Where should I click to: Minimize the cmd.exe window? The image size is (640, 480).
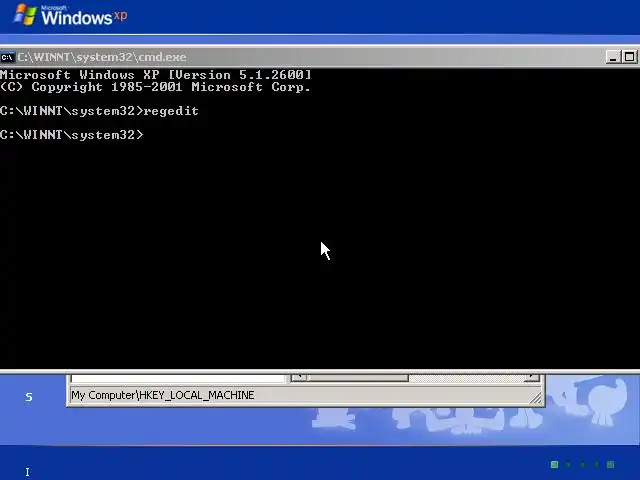613,57
